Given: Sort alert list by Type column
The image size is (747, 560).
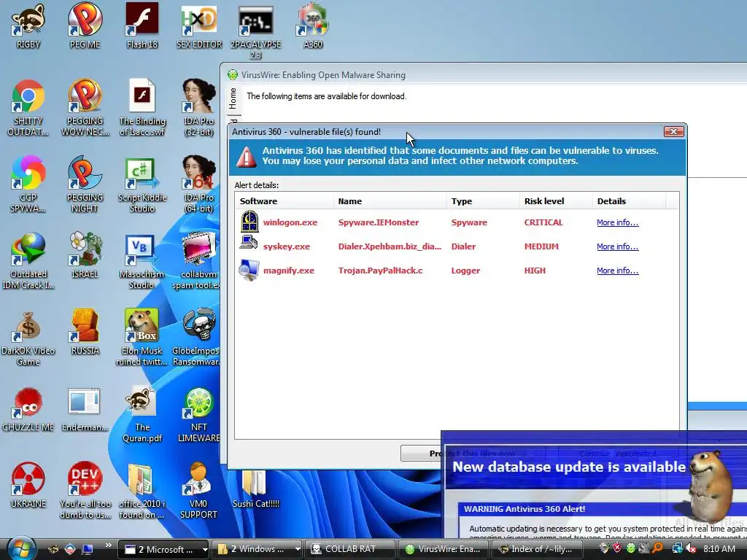Looking at the screenshot, I should 483,201.
